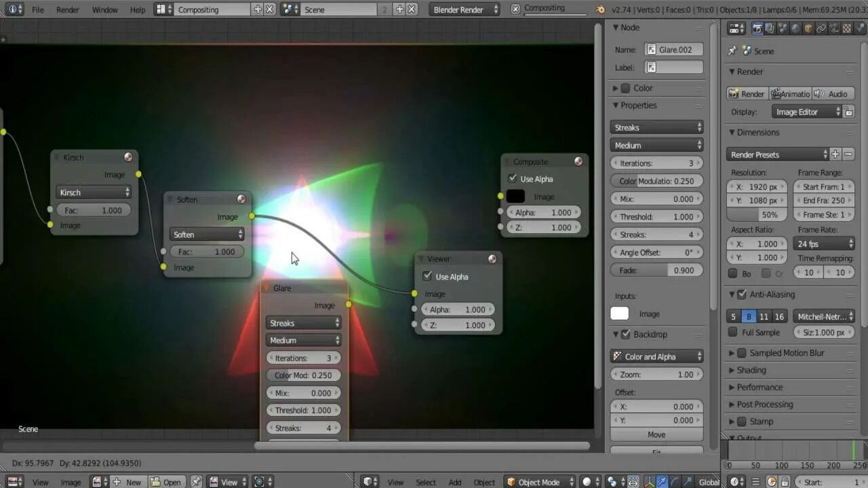The image size is (868, 488).
Task: Select anti-aliasing samples 16
Action: point(780,317)
